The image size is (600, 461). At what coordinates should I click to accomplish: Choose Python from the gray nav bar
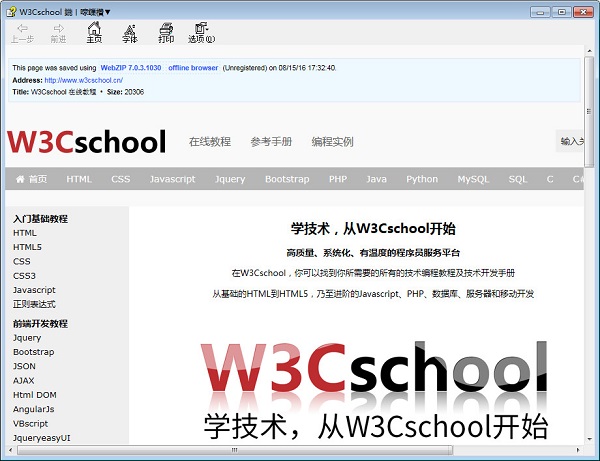(x=422, y=180)
